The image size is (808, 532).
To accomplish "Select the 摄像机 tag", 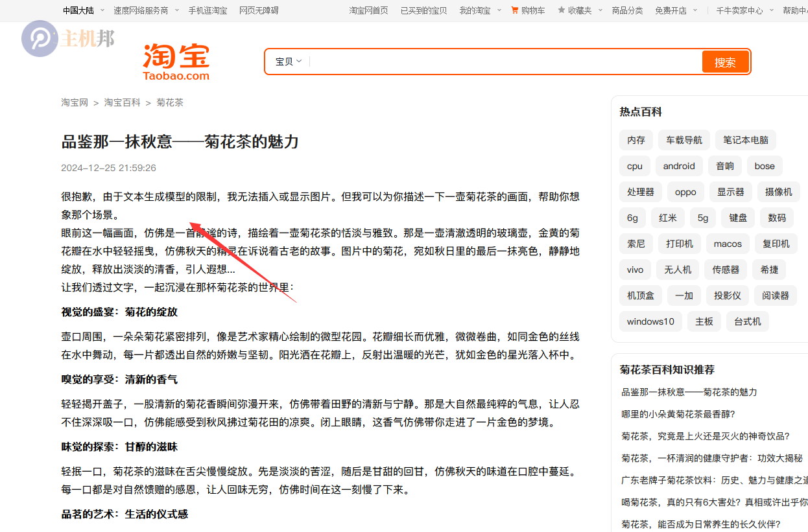I will [x=779, y=192].
